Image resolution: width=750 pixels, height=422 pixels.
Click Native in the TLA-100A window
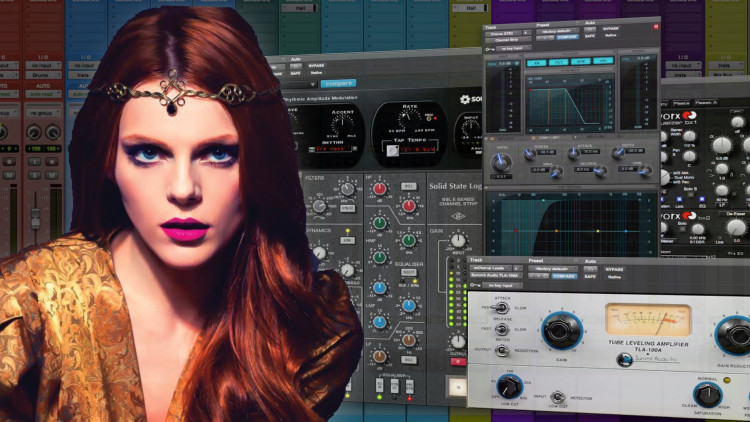(x=614, y=277)
